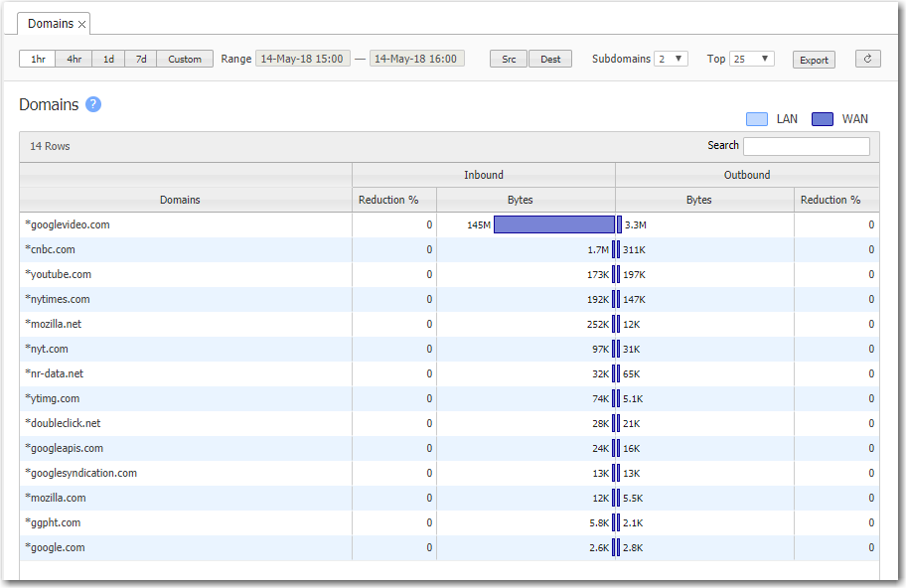Choose the Custom time range
Viewport: 906px width, 588px height.
click(x=185, y=59)
